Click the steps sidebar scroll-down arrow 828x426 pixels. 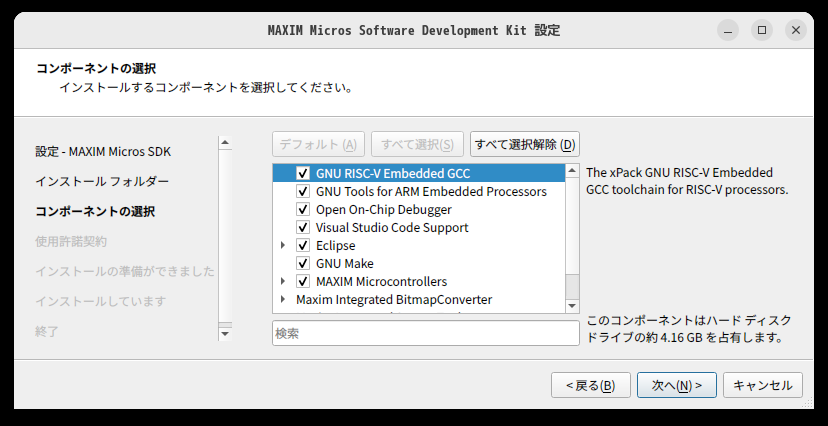[225, 334]
